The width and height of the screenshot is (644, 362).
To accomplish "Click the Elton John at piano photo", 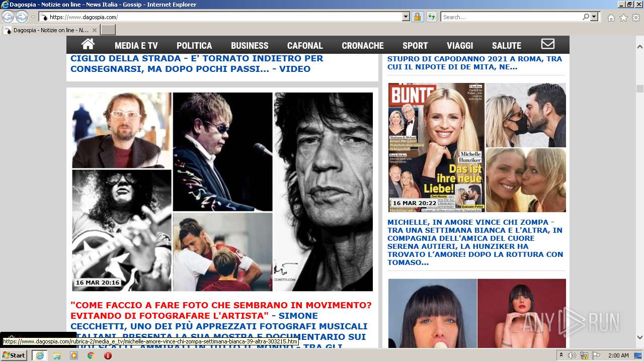I will click(222, 151).
